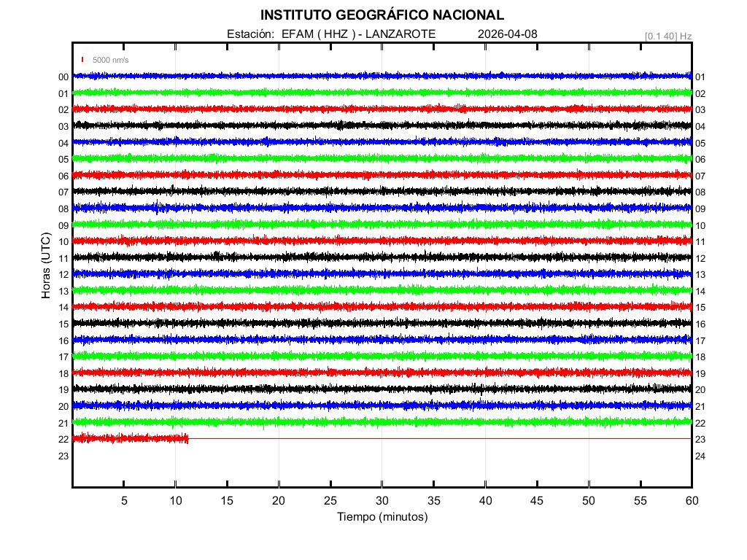The height and width of the screenshot is (560, 747).
Task: Click the Tiempo (minutos) axis label
Action: click(382, 517)
